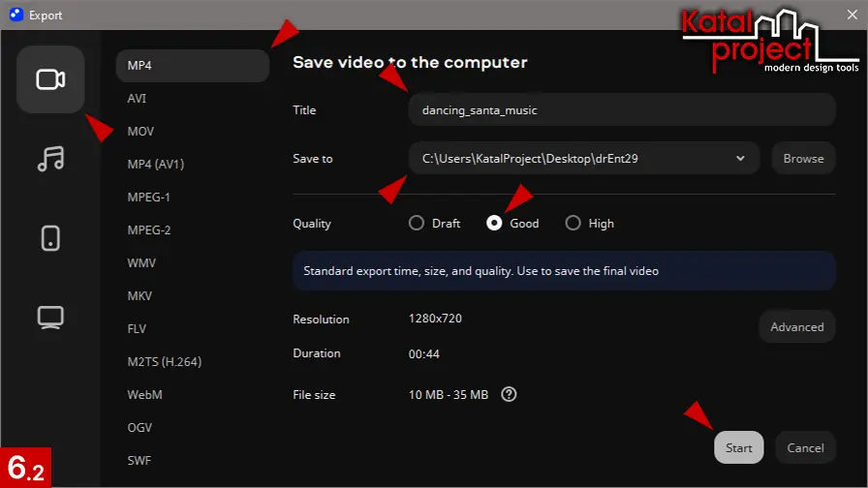Image resolution: width=868 pixels, height=488 pixels.
Task: Click the file size help question icon
Action: pos(510,394)
